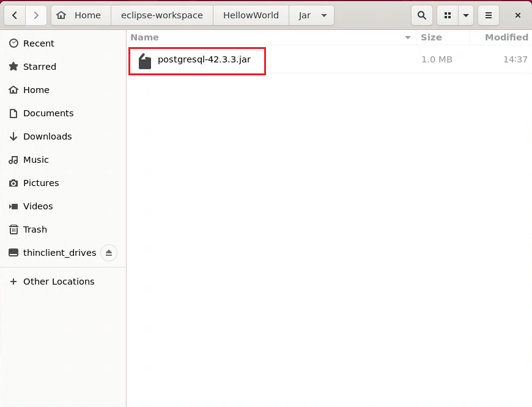The width and height of the screenshot is (532, 407).
Task: Open Videos in sidebar
Action: (x=63, y=206)
